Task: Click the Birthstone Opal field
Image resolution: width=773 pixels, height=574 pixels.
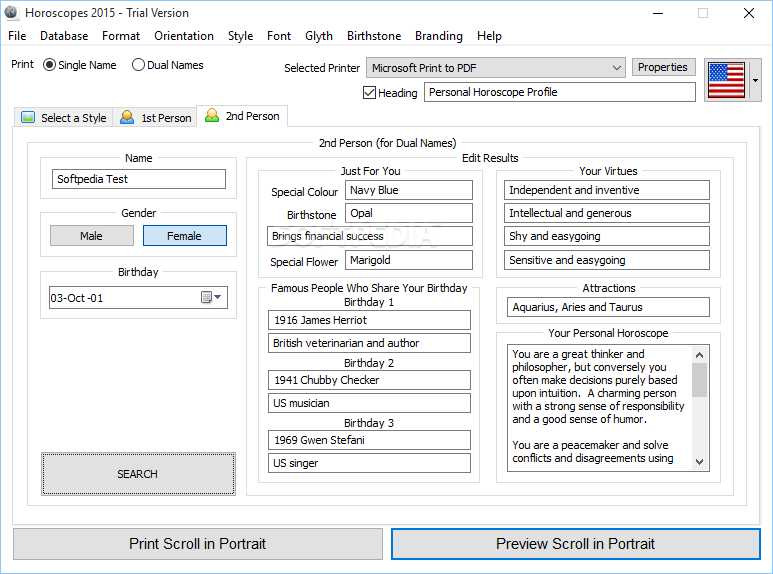Action: pos(409,214)
